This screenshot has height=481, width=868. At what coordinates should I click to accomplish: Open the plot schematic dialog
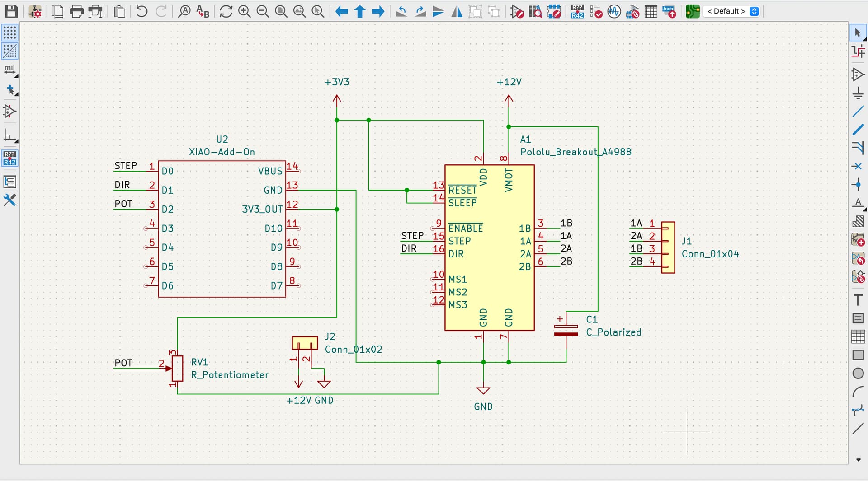(95, 11)
